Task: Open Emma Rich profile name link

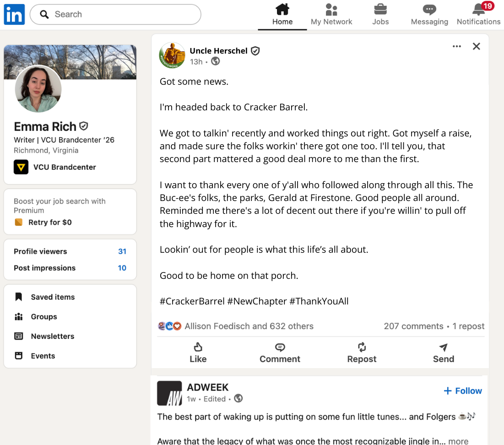Action: point(45,127)
